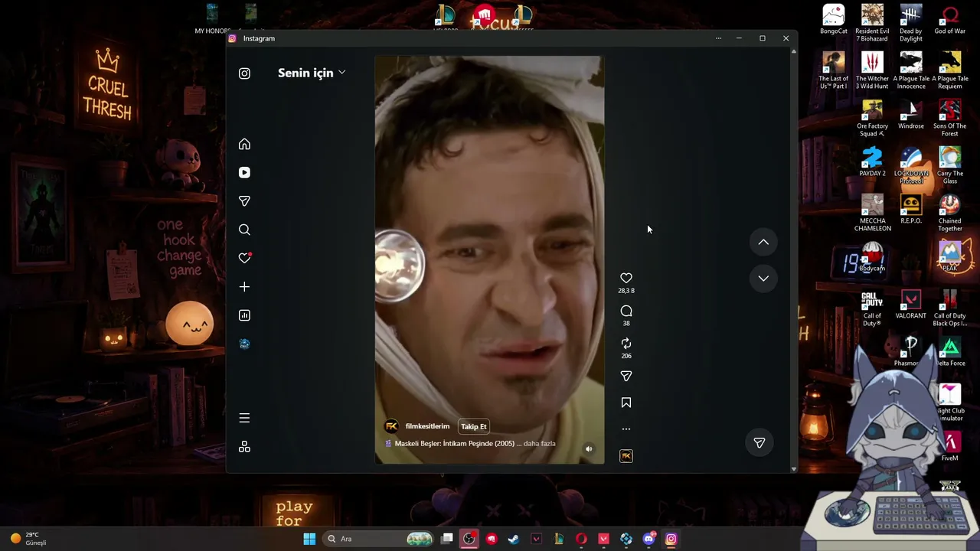This screenshot has height=551, width=980.
Task: Open the floating messages button
Action: click(759, 443)
